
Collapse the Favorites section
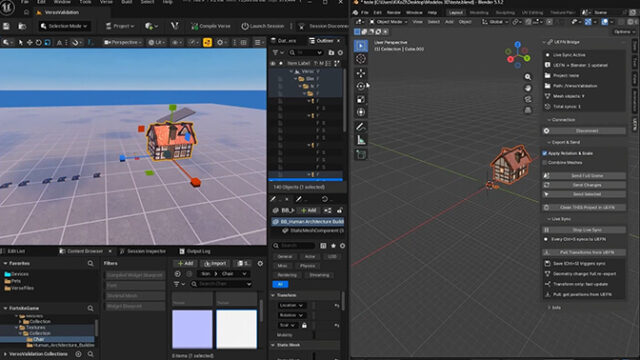click(5, 264)
